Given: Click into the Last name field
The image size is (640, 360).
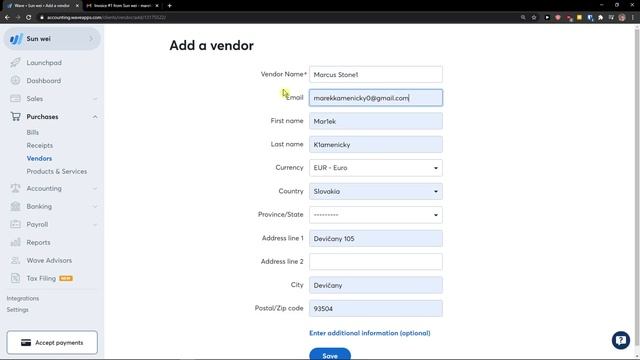Looking at the screenshot, I should point(376,144).
